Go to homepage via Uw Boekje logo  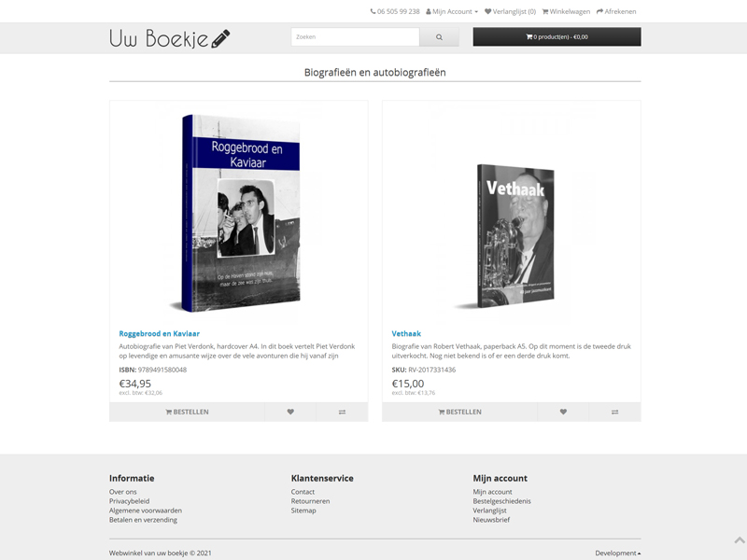tap(170, 38)
